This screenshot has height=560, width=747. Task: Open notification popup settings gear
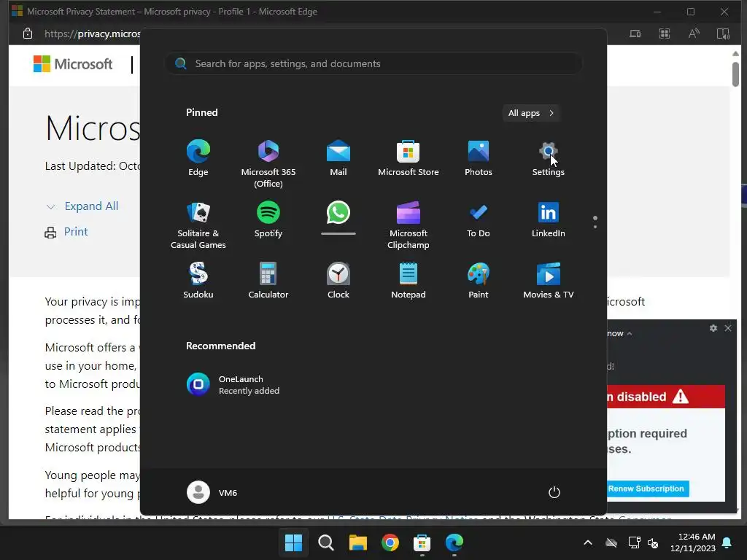[713, 328]
